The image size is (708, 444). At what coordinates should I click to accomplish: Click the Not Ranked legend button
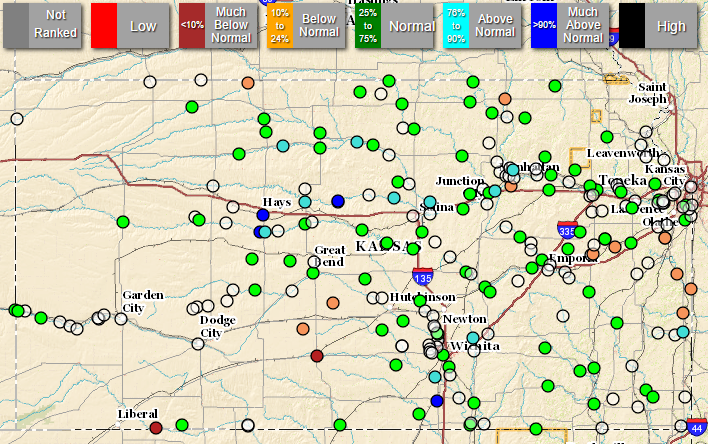coord(42,26)
